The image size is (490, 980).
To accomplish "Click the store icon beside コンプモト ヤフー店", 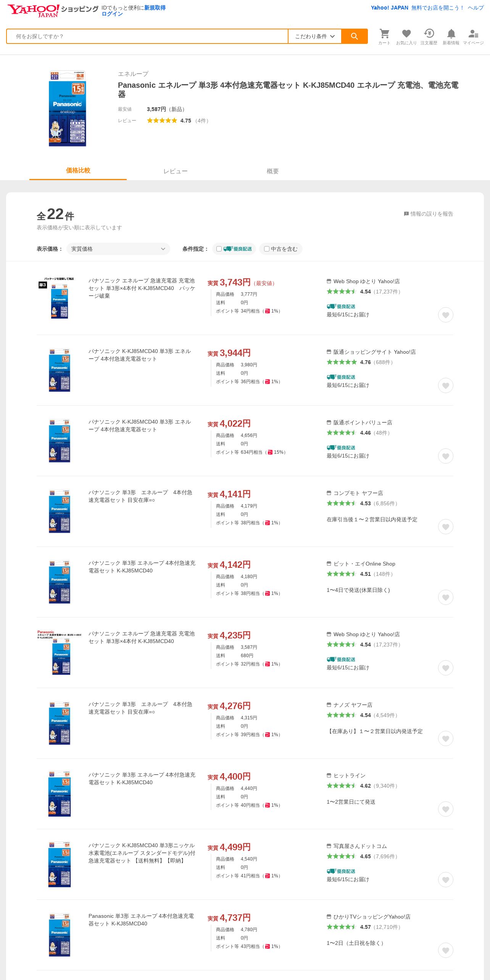I will (329, 493).
